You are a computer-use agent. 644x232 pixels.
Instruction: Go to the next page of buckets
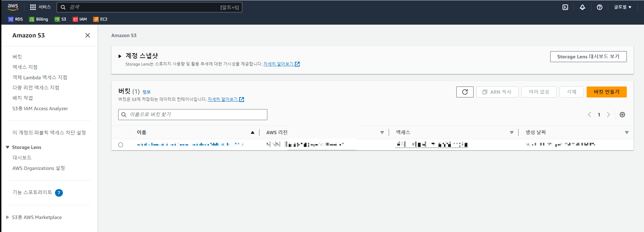pos(608,115)
